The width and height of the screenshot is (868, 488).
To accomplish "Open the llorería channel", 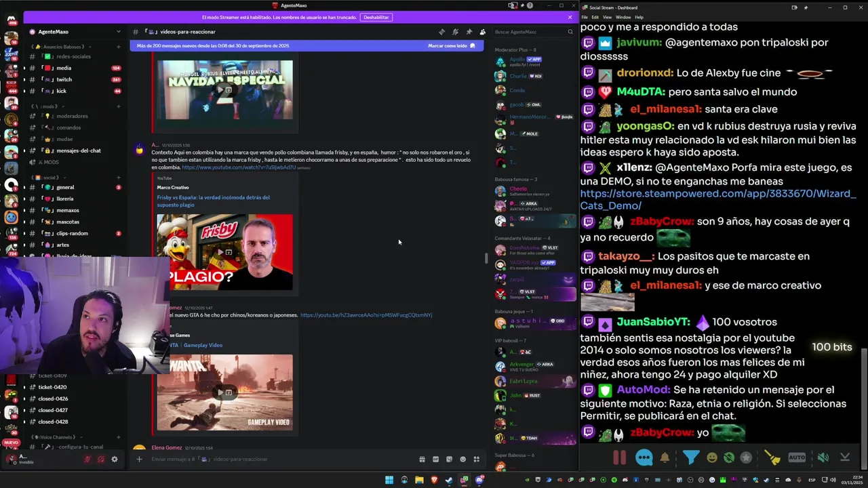I will 75,199.
